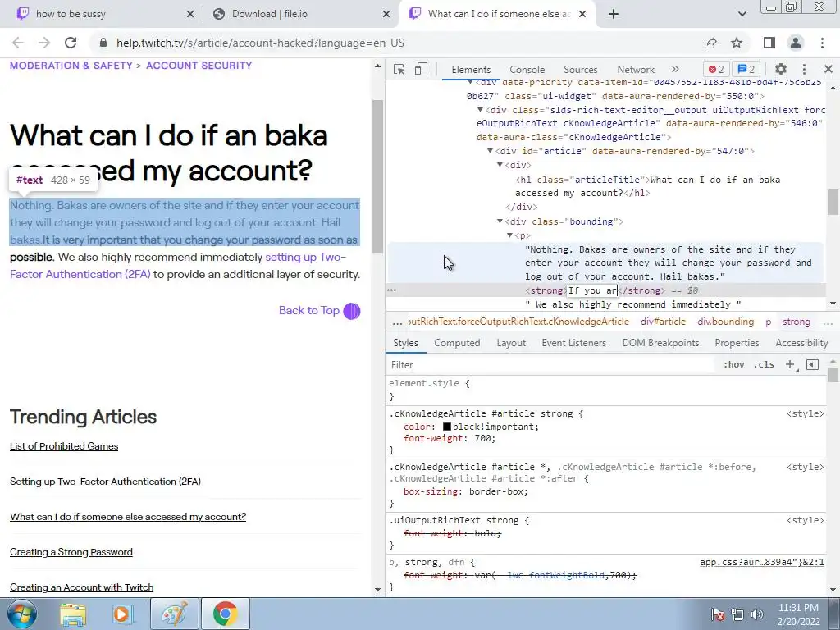Viewport: 840px width, 630px height.
Task: Open the Properties tab
Action: pos(737,343)
